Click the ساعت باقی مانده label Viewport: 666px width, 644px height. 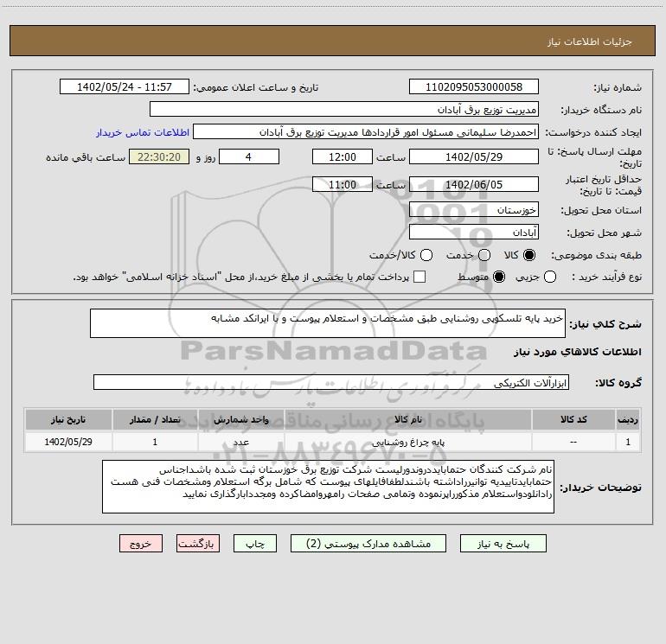[x=86, y=157]
